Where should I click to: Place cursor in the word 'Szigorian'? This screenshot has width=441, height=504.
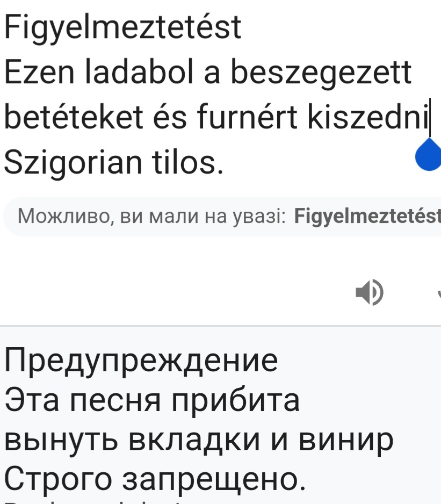coord(73,163)
